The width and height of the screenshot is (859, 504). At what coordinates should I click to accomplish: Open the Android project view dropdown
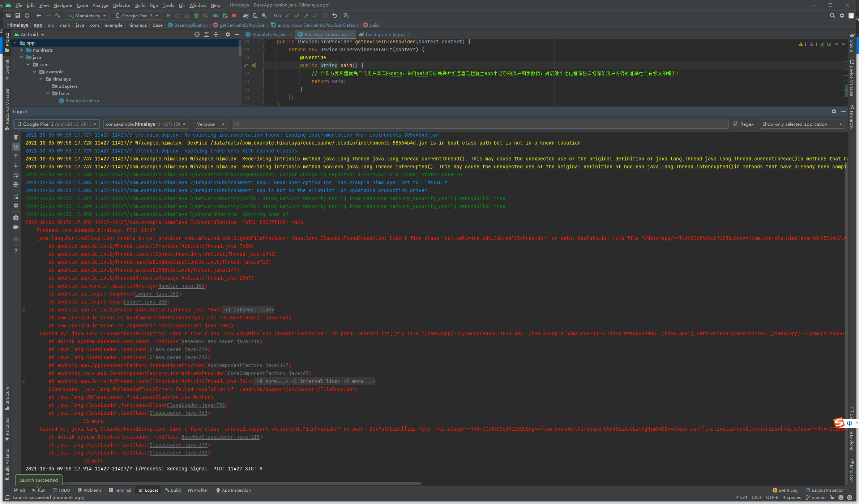click(30, 34)
